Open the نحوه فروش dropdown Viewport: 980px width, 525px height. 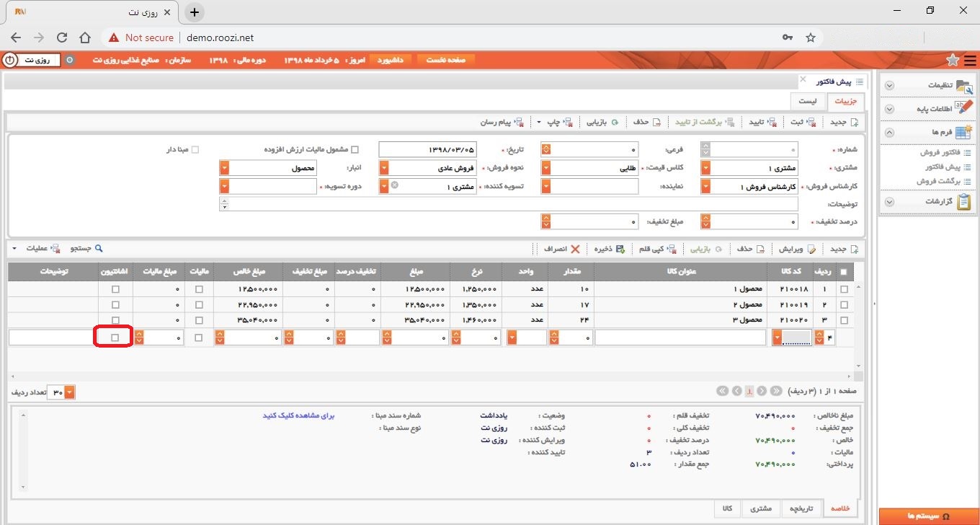pos(384,168)
